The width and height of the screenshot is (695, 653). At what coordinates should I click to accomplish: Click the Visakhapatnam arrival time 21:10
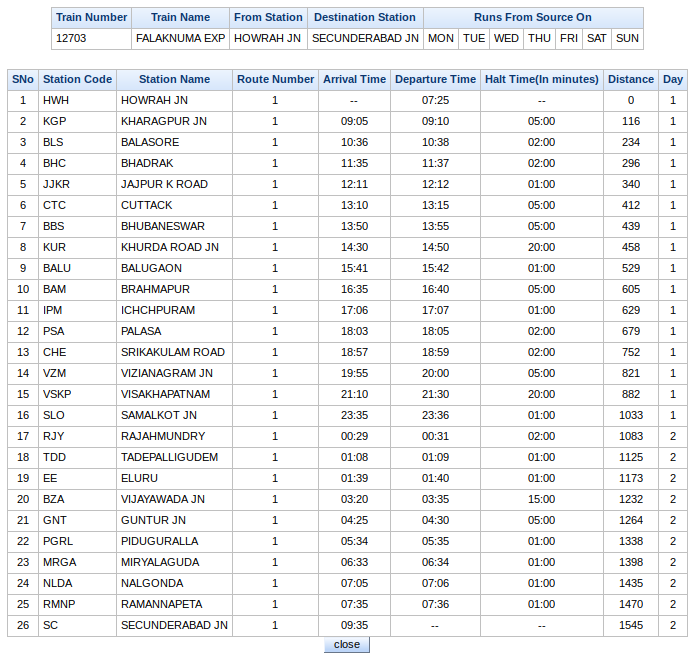point(354,394)
